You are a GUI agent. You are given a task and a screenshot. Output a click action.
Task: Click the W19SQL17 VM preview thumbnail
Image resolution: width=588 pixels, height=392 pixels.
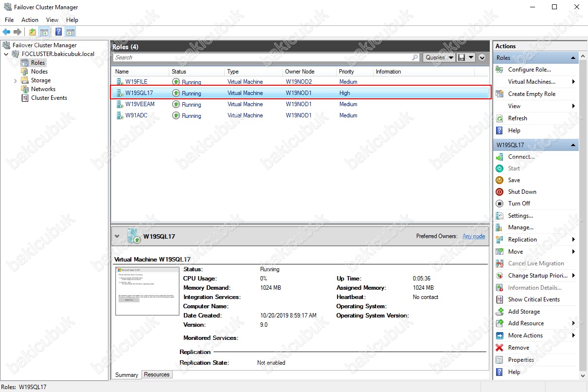147,291
